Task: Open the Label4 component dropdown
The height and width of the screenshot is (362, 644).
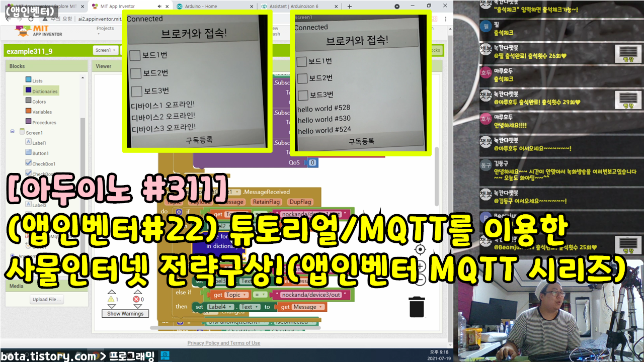Action: point(221,307)
